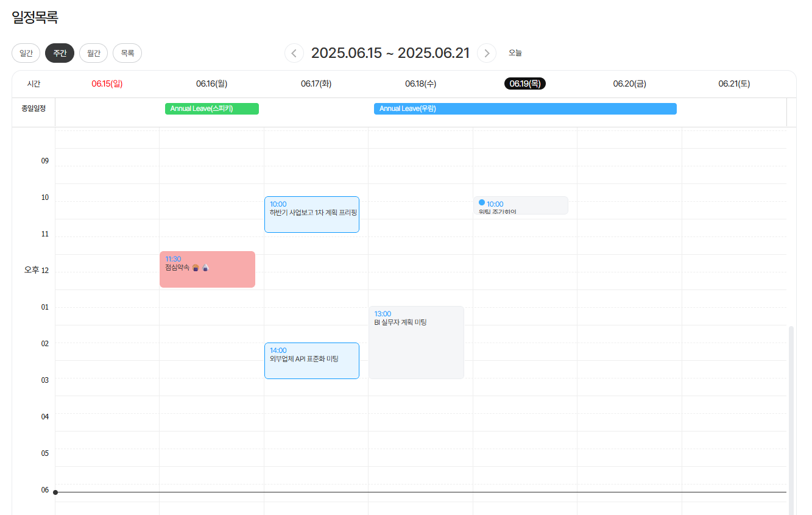Viewport: 812px width, 515px height.
Task: Switch to 일간 daily view
Action: point(26,53)
